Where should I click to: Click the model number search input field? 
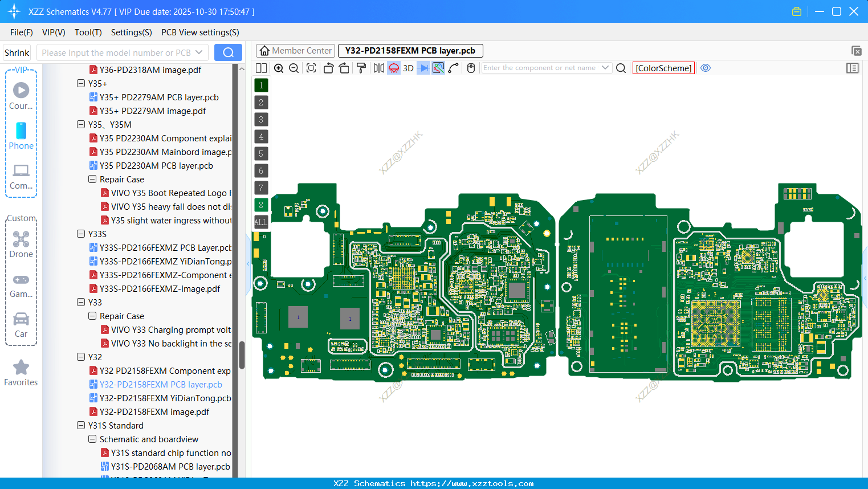117,52
